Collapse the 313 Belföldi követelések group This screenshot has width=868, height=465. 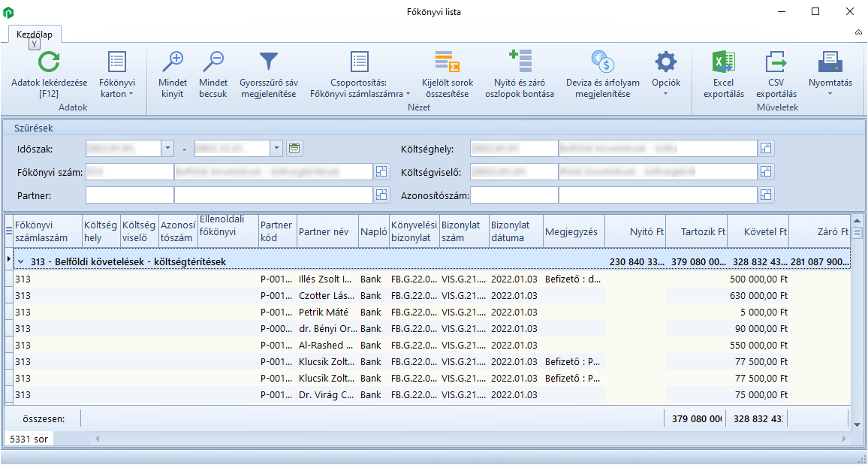(x=21, y=261)
